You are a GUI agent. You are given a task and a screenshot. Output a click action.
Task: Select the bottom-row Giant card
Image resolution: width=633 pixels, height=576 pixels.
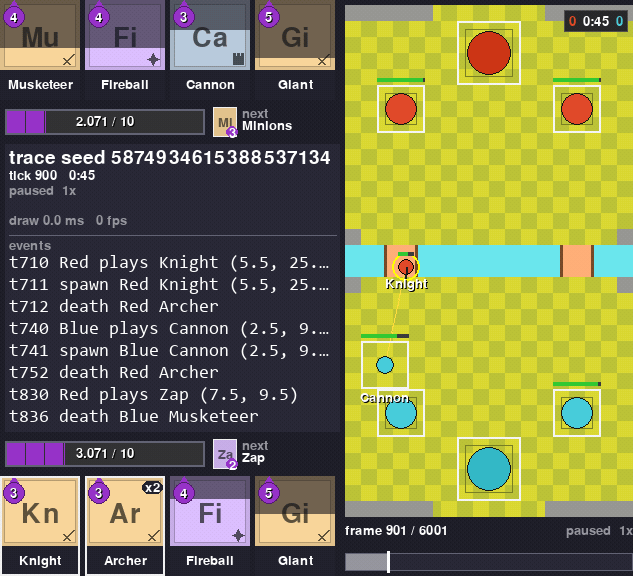coord(295,526)
